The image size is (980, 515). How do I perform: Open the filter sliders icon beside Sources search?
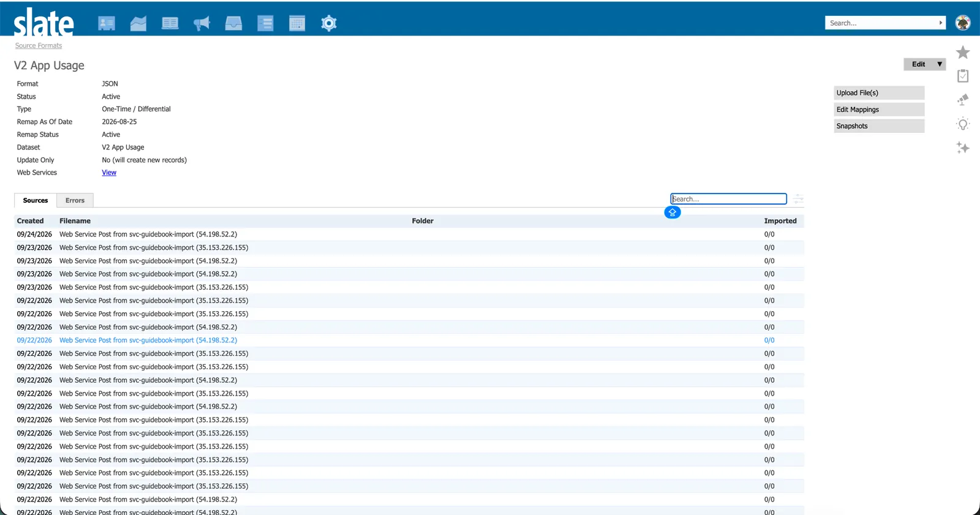tap(798, 199)
